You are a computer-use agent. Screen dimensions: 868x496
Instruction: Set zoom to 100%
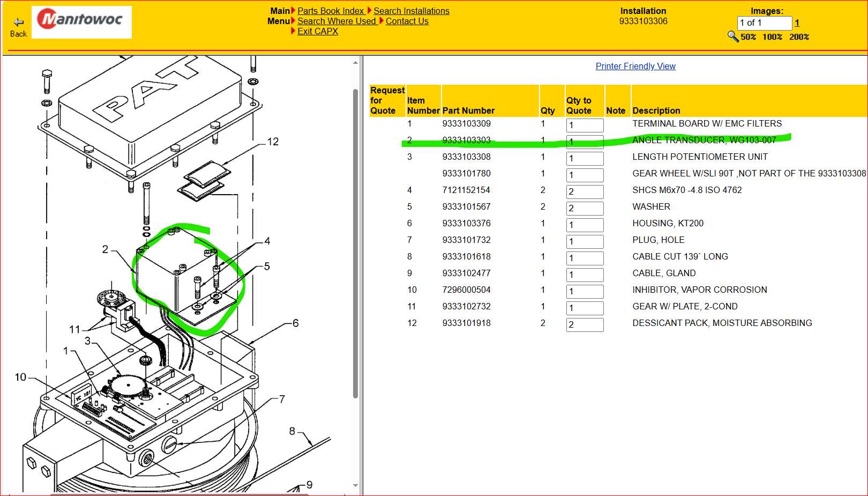[772, 37]
